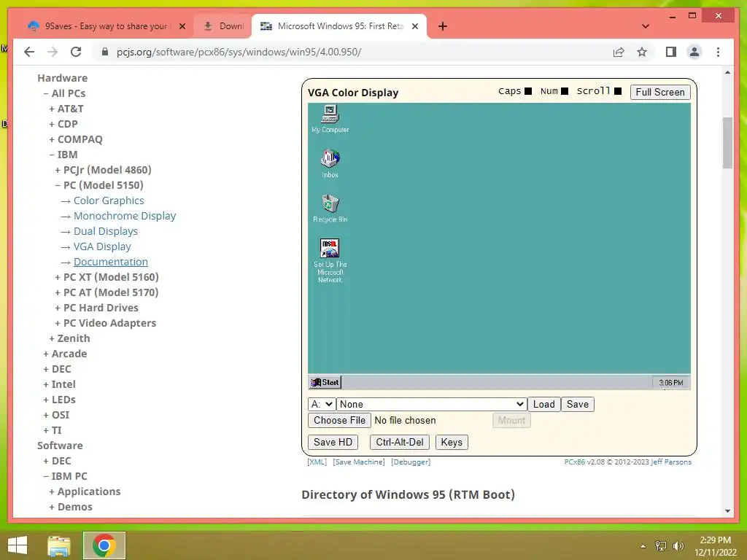Share this page using share icon
The width and height of the screenshot is (747, 560).
click(x=619, y=52)
